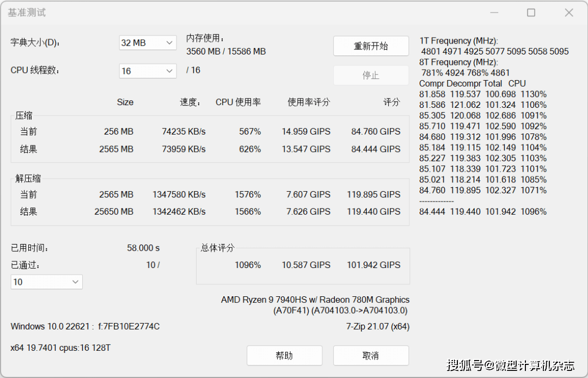The image size is (588, 378).
Task: Click the elapsed time 58.000 s value
Action: point(143,247)
